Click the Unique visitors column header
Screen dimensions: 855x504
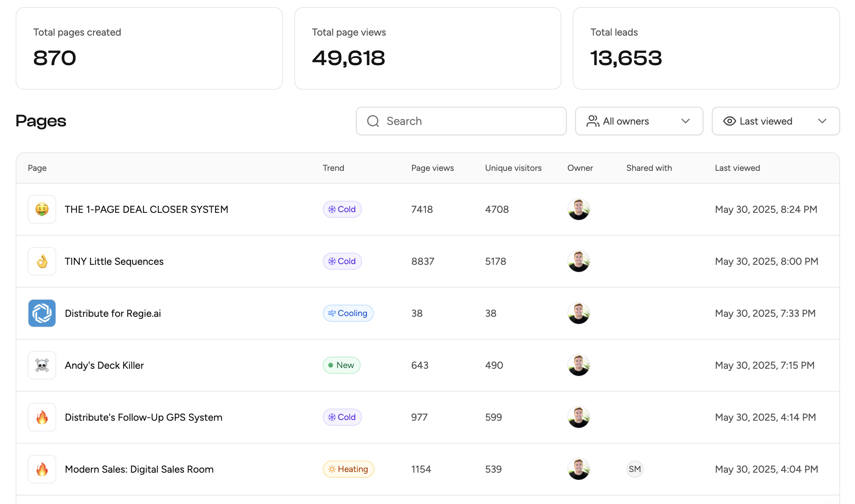[x=513, y=168]
